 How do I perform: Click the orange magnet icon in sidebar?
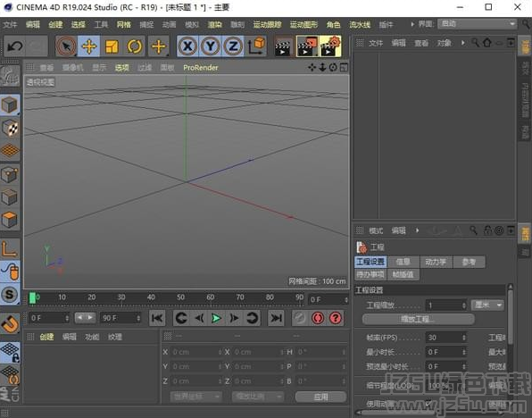click(x=10, y=324)
